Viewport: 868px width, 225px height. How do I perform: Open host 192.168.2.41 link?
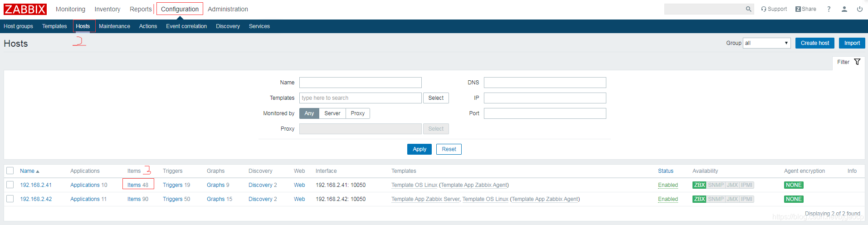36,185
